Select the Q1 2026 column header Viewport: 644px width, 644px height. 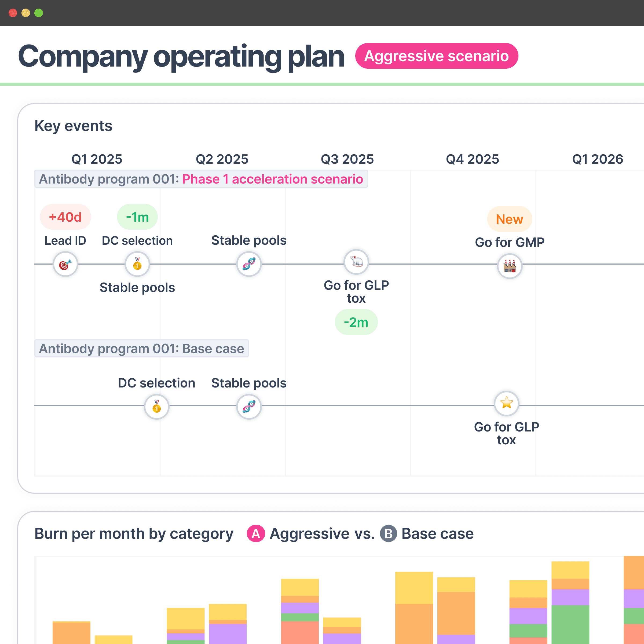click(x=598, y=159)
